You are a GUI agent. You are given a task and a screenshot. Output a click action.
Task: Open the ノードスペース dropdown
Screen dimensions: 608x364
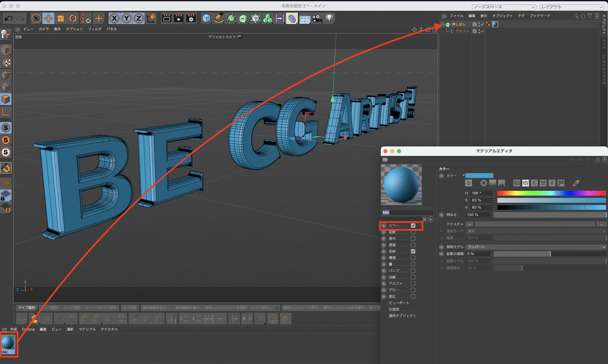(x=504, y=7)
